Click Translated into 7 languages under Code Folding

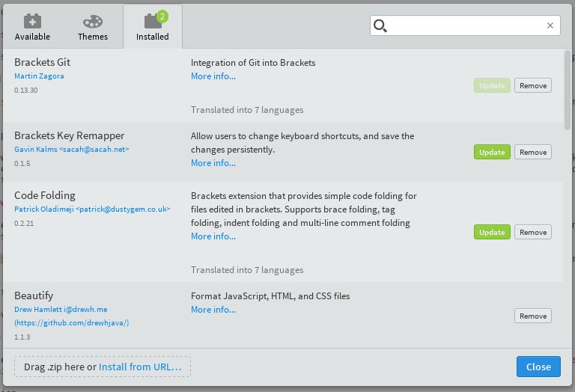247,270
